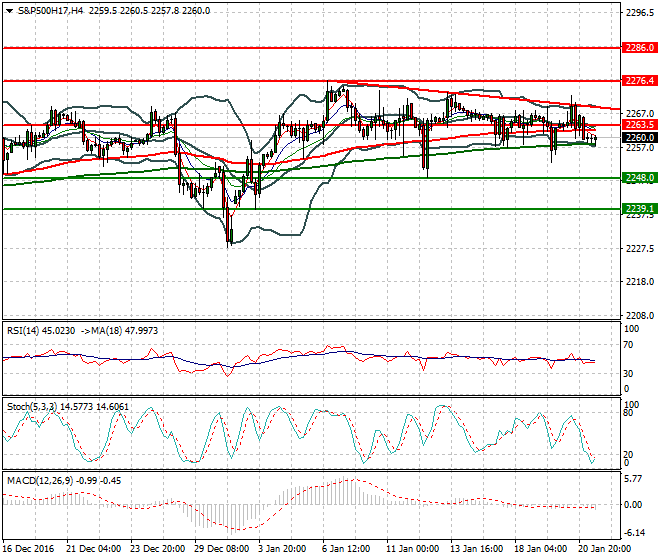Select the MACD(12,26,9) indicator label
This screenshot has width=660, height=560.
pos(40,481)
